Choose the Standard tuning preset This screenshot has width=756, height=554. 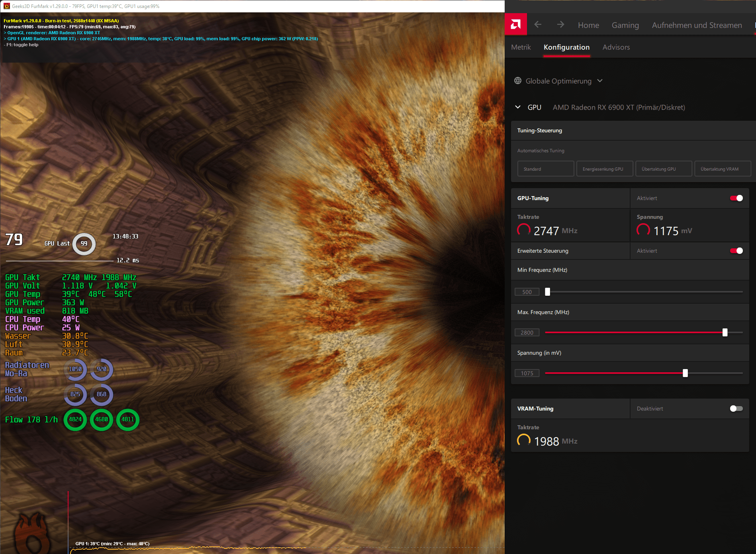tap(546, 169)
